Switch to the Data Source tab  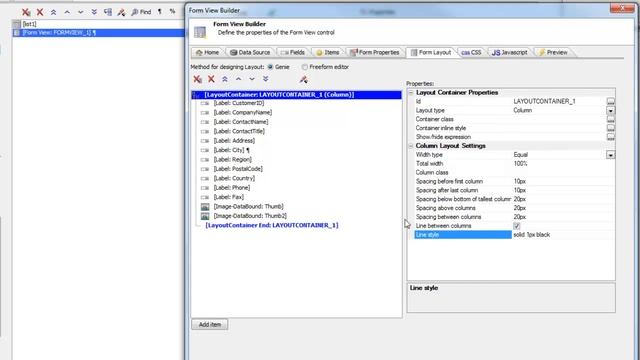[250, 53]
